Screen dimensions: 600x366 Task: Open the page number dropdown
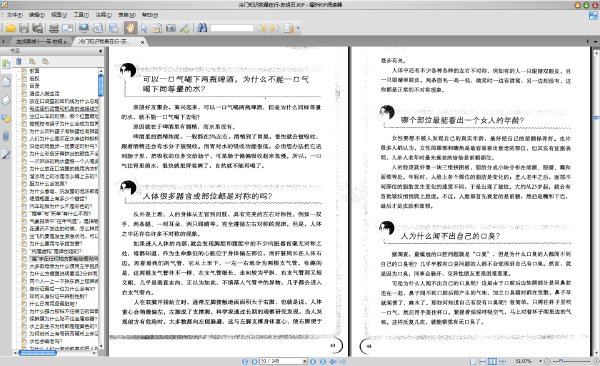(x=305, y=361)
